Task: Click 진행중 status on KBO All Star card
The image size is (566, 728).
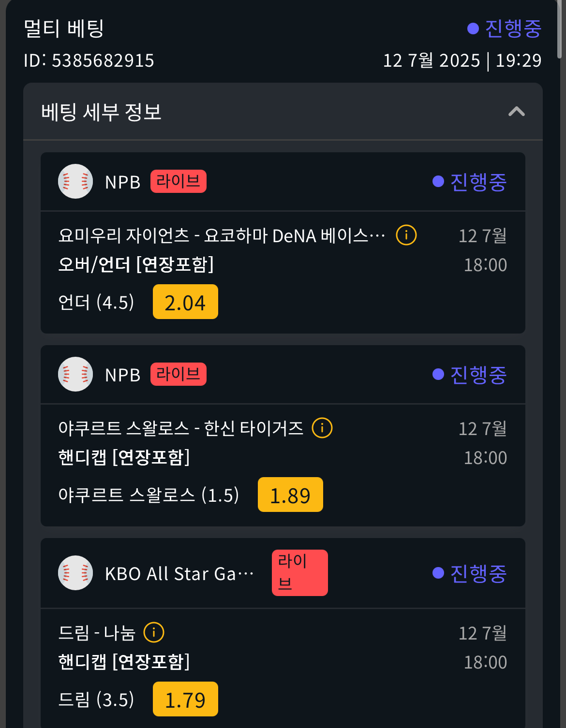Action: (470, 573)
